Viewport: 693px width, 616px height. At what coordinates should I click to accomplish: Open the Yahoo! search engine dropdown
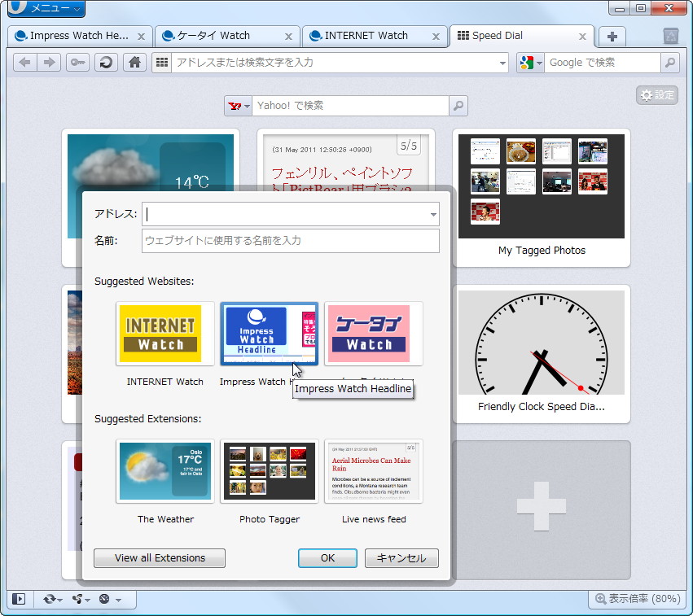point(239,106)
